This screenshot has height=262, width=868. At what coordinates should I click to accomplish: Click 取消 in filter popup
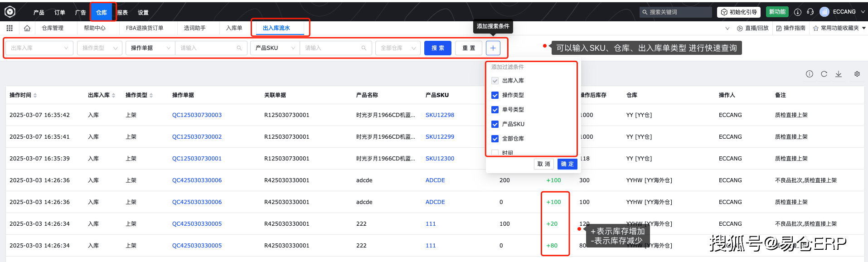click(544, 164)
